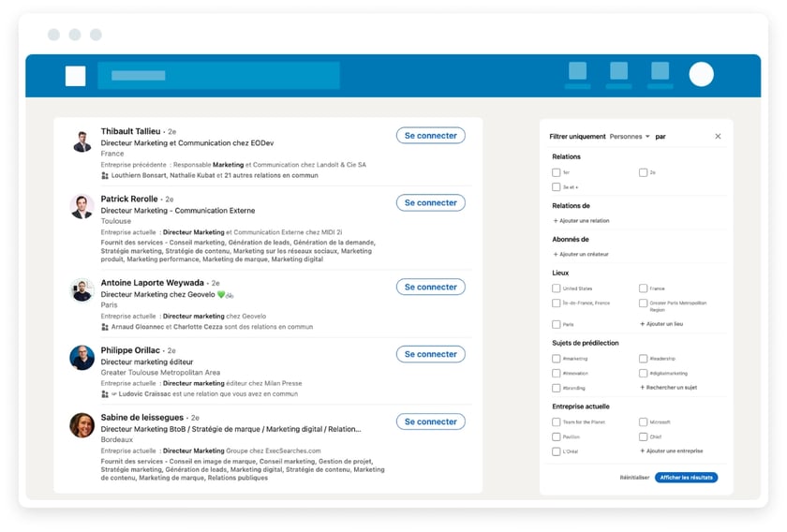Screen dimensions: 787x532
Task: Click the middle navigation icon in the header
Action: (618, 71)
